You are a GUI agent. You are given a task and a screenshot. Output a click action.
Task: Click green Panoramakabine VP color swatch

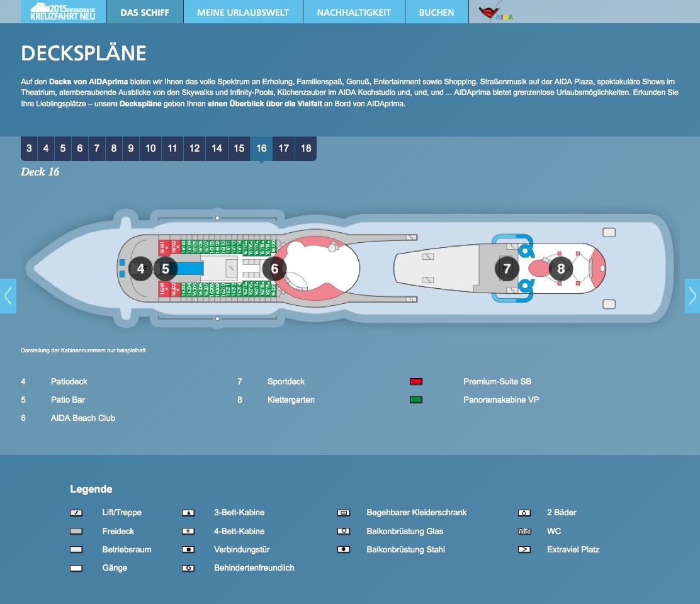tap(415, 400)
